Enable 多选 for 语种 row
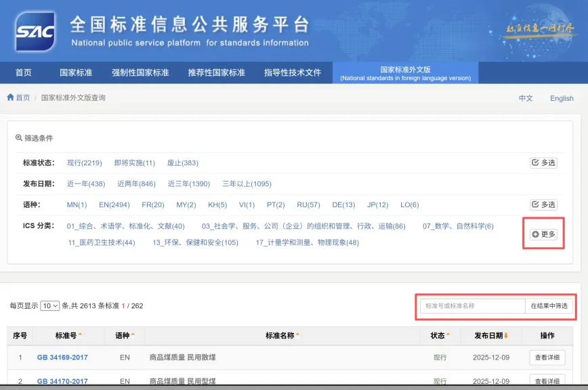Image resolution: width=588 pixels, height=390 pixels. pos(543,204)
